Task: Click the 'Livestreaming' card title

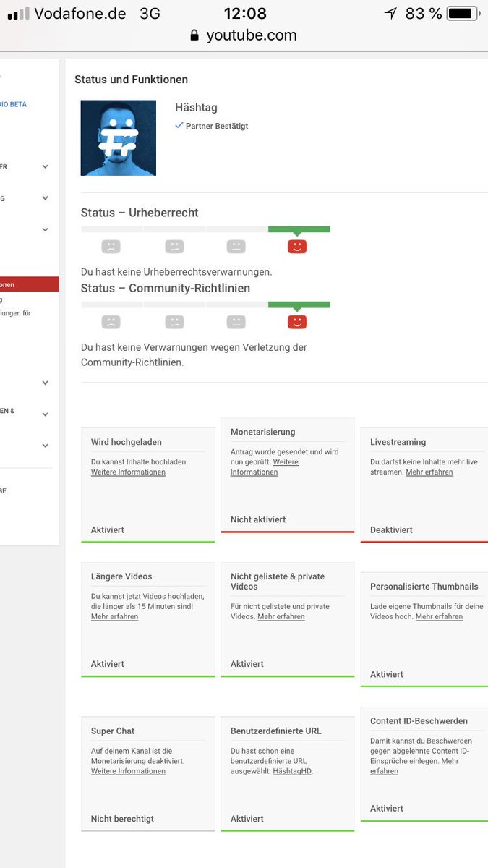Action: pyautogui.click(x=398, y=442)
